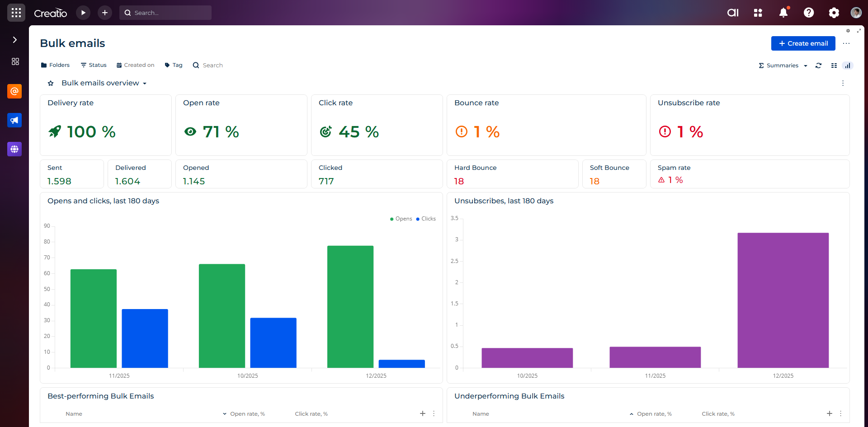Image resolution: width=868 pixels, height=427 pixels.
Task: Switch to list view
Action: click(834, 66)
